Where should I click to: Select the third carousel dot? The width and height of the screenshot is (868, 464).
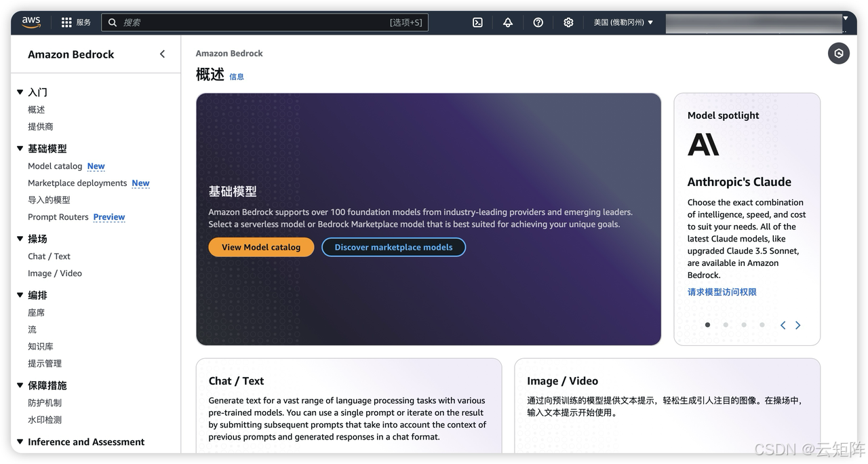coord(744,325)
